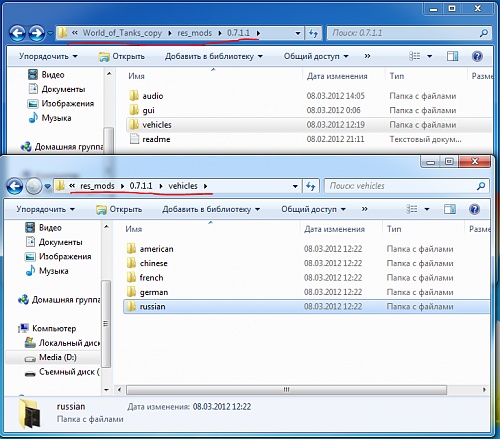The image size is (500, 439).
Task: Click Открыть button in vehicles window
Action: click(119, 209)
